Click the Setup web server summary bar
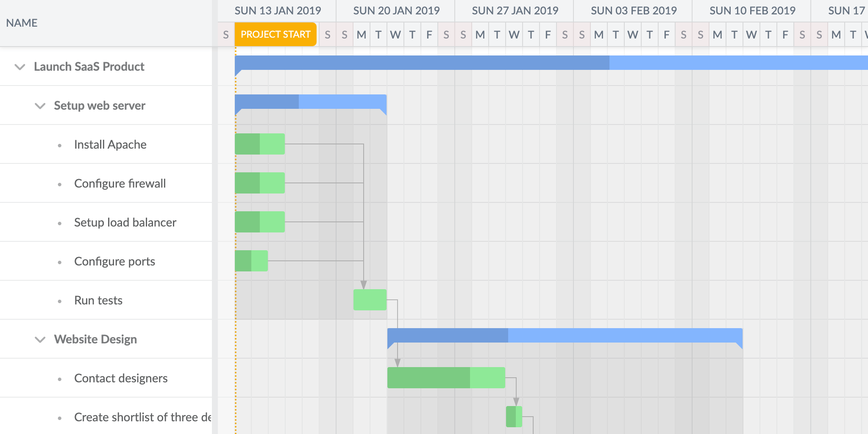868x434 pixels. click(x=310, y=102)
